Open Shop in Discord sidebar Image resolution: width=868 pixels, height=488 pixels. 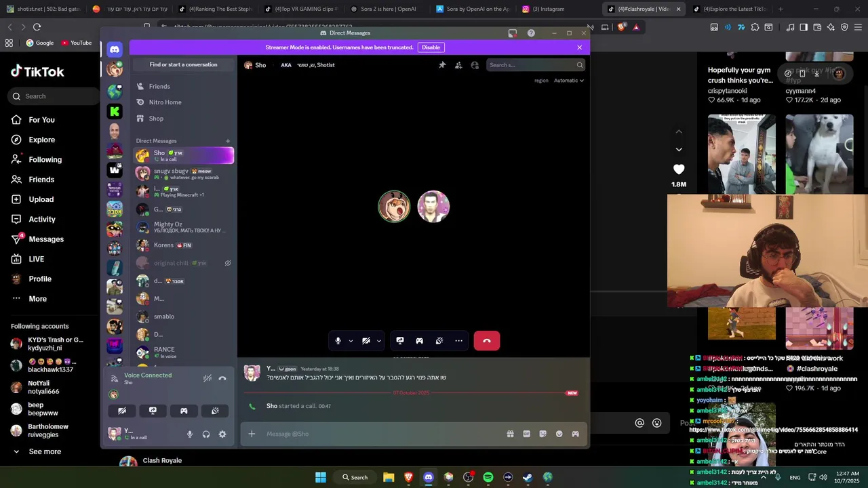183,119
